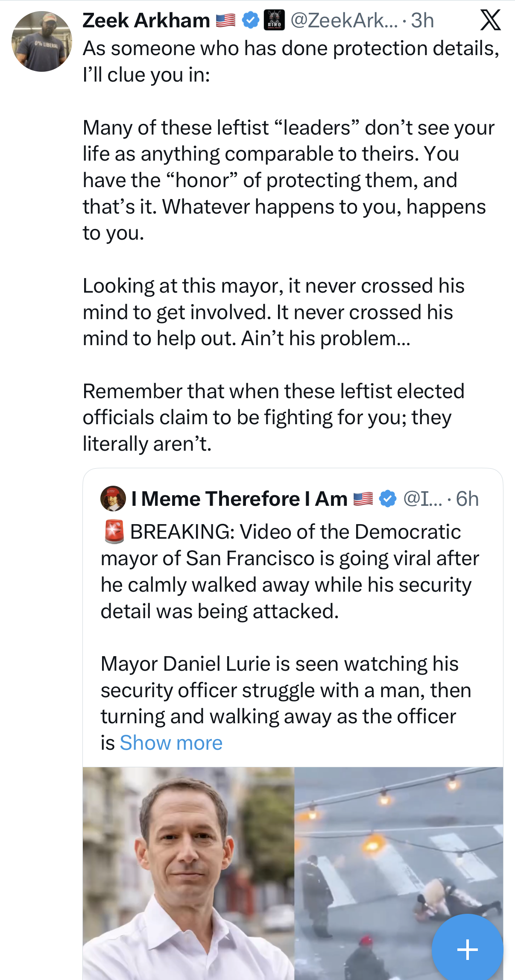Click the quoted post's truncated @I... handle
This screenshot has width=515, height=980.
(x=423, y=499)
